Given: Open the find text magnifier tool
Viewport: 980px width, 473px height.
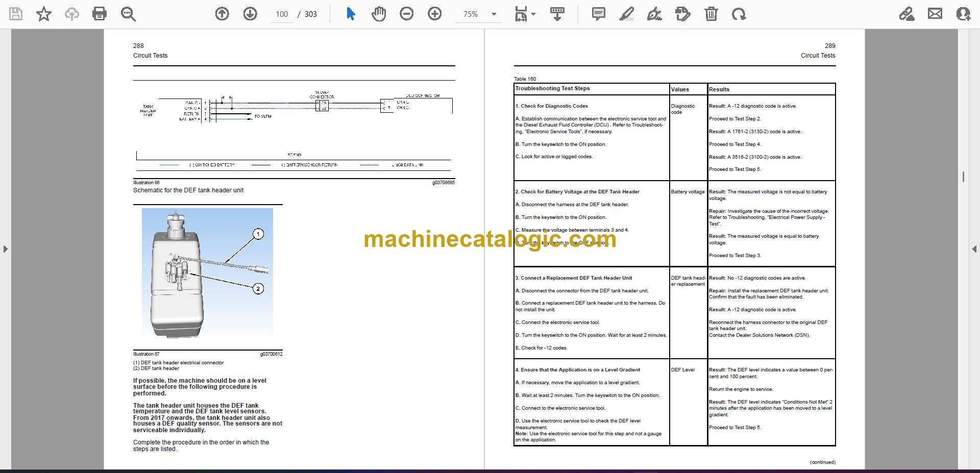Looking at the screenshot, I should (128, 14).
